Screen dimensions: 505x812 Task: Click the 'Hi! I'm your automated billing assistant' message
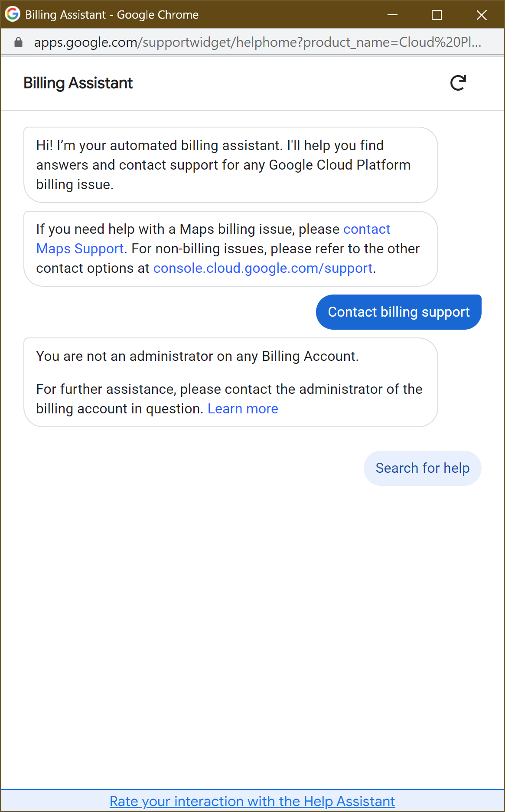point(210,145)
